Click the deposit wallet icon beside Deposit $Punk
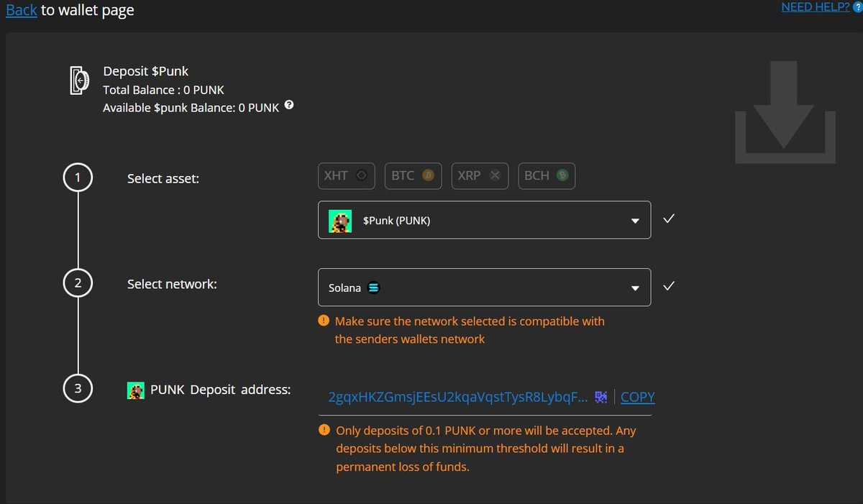The height and width of the screenshot is (504, 863). pyautogui.click(x=79, y=80)
